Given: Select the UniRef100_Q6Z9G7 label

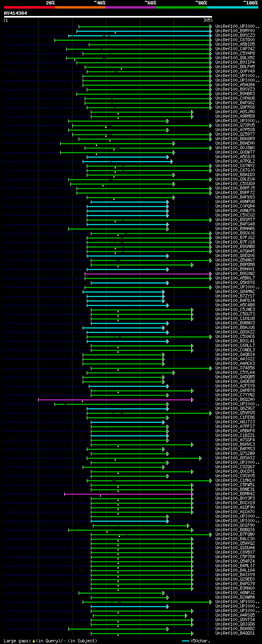Looking at the screenshot, I should [x=235, y=408].
